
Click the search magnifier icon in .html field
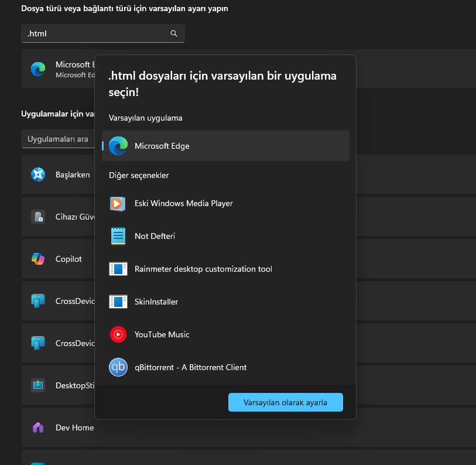[x=174, y=33]
